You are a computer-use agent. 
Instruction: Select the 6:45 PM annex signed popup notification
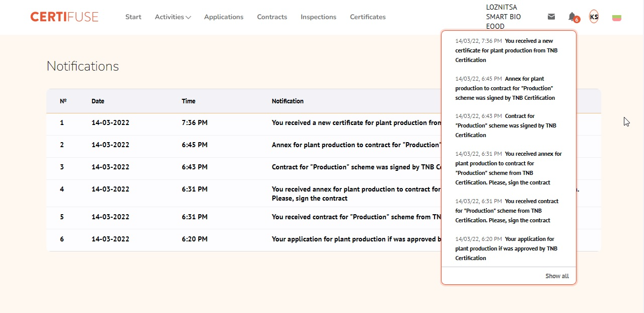508,88
